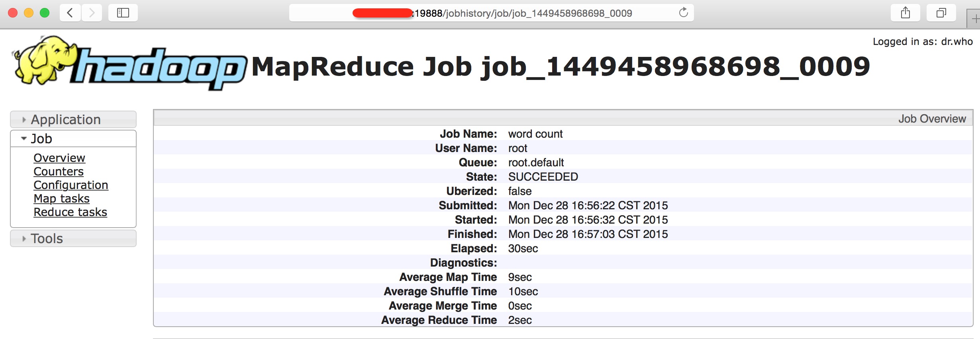The height and width of the screenshot is (339, 980).
Task: Click the Hadoop elephant logo
Action: click(129, 64)
